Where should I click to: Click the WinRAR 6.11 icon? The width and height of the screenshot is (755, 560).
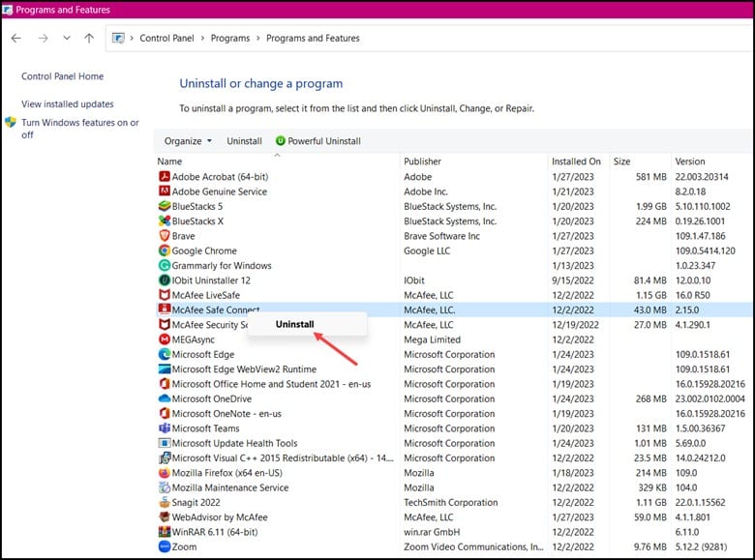pos(165,532)
